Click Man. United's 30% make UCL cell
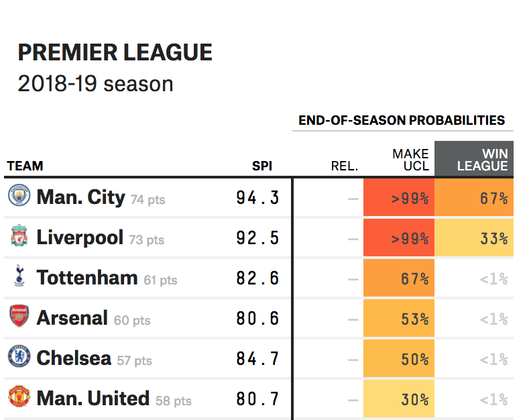 399,399
